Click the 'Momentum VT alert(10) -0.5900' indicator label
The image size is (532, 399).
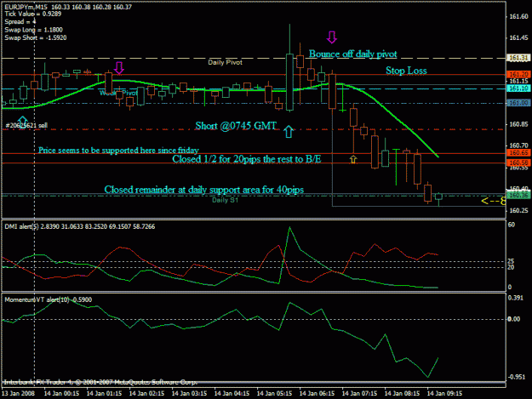point(49,299)
